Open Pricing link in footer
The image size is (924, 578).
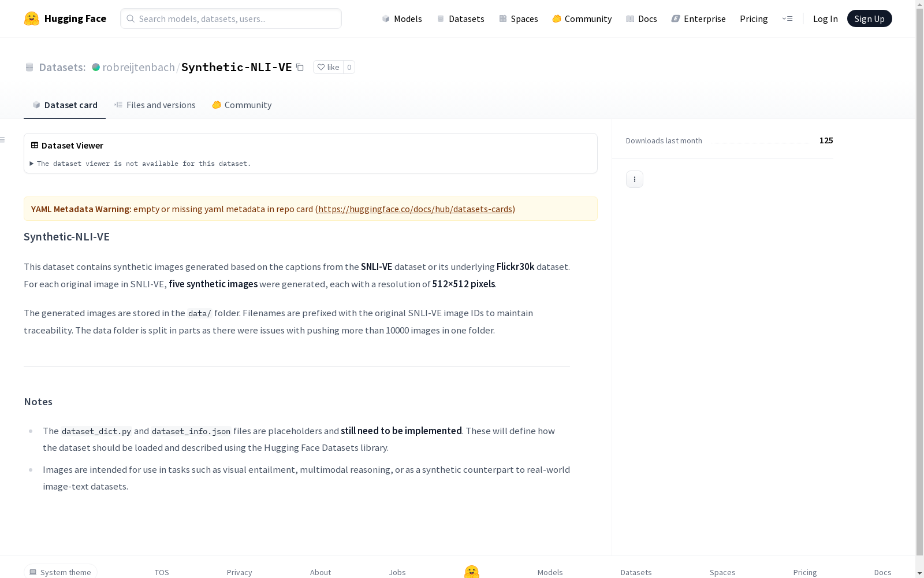coord(805,572)
